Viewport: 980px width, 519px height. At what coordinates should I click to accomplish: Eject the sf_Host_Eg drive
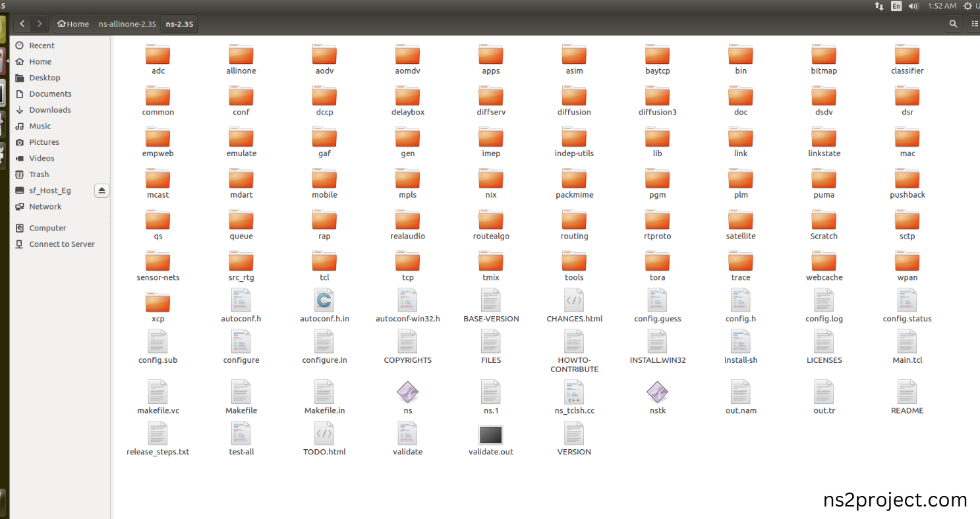coord(101,190)
